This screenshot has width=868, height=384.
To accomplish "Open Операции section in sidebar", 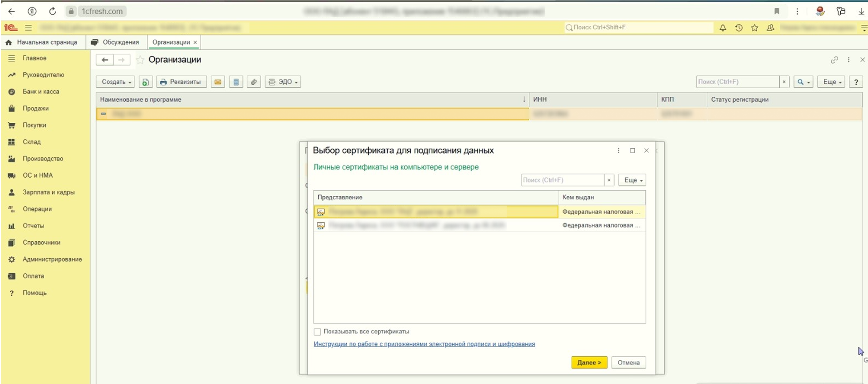I will pyautogui.click(x=37, y=209).
